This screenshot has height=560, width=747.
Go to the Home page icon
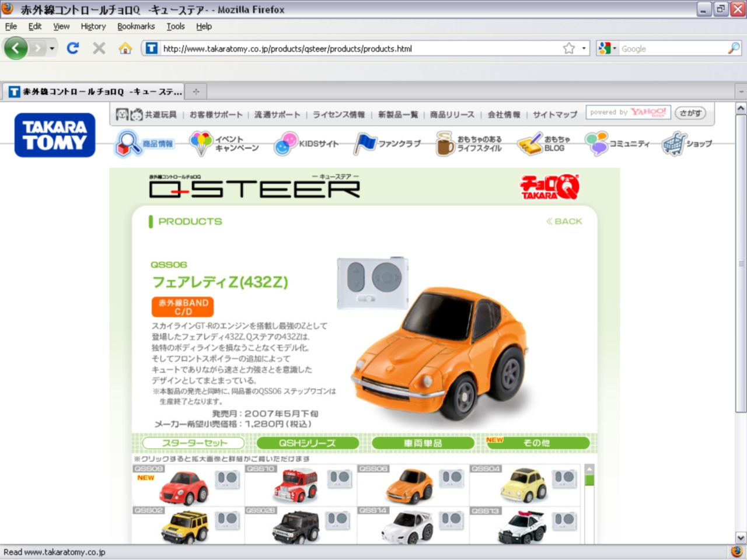[125, 48]
